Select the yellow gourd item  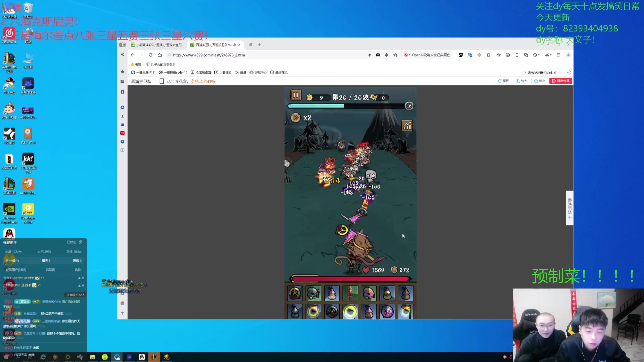tap(387, 293)
